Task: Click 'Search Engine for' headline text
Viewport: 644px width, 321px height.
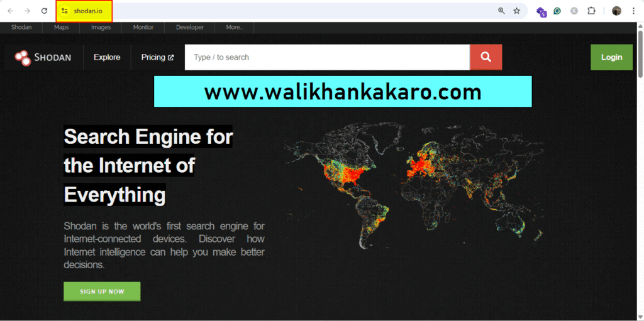Action: click(148, 137)
